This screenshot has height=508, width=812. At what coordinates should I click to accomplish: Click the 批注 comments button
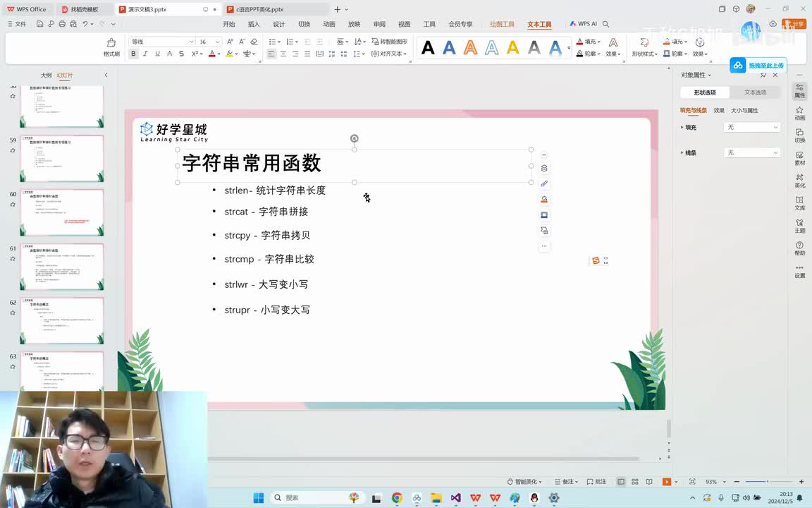click(x=596, y=482)
